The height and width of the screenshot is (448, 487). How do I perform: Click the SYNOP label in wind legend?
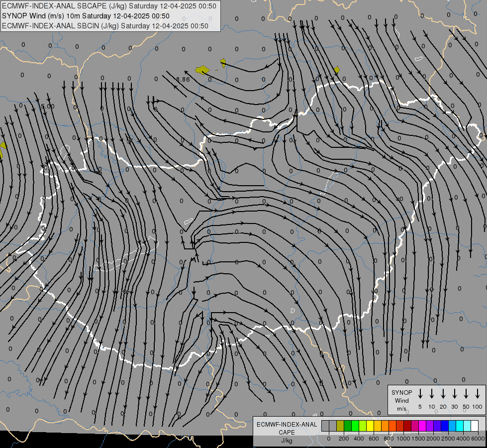point(401,393)
